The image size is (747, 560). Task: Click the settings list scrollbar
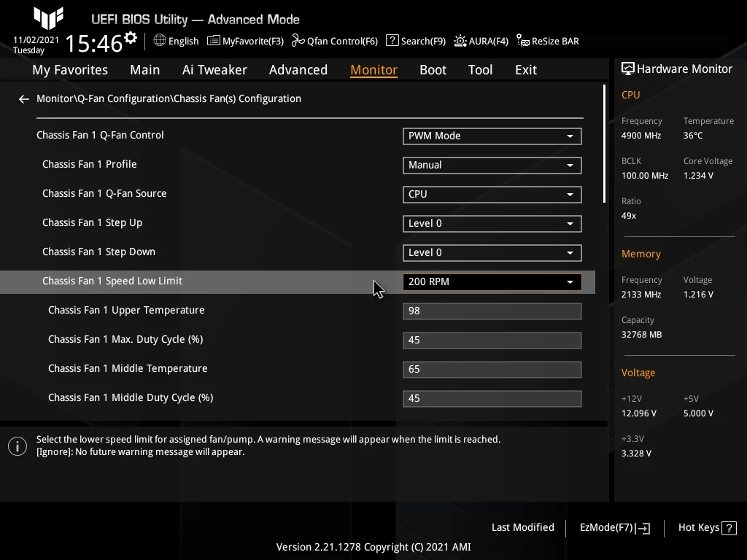(x=604, y=144)
